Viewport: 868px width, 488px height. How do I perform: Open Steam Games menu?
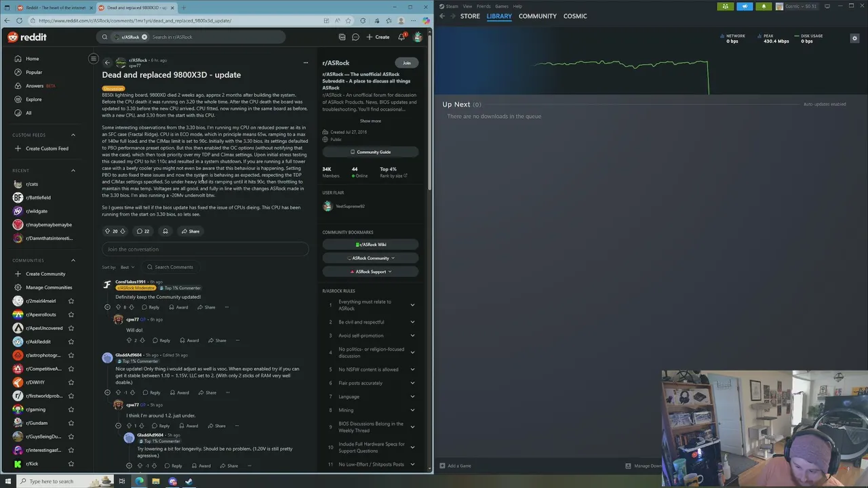point(502,6)
